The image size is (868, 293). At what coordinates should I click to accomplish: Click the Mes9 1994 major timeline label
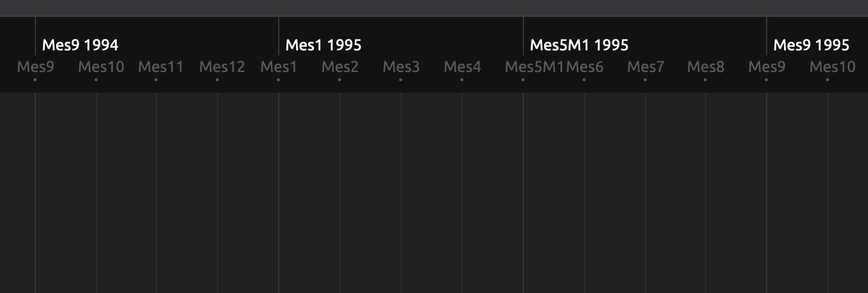pos(80,45)
